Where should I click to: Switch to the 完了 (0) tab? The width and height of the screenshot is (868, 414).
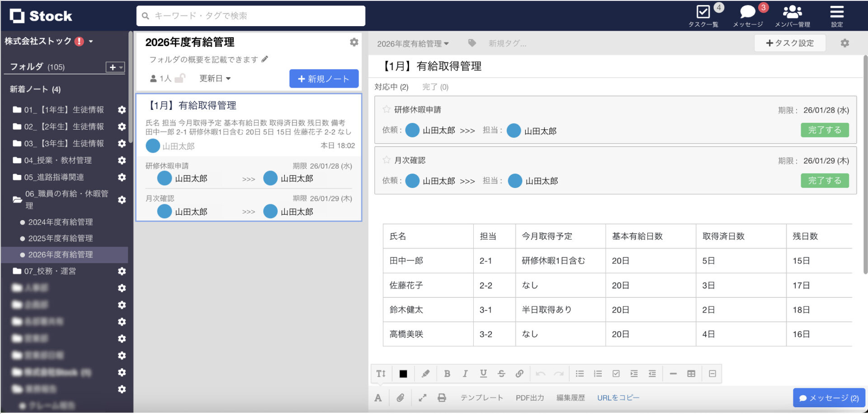(435, 87)
